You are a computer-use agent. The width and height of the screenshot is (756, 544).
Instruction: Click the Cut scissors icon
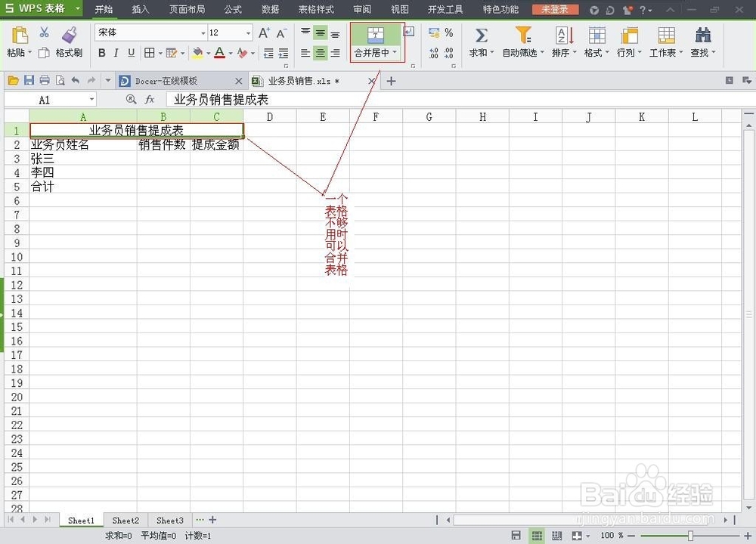44,32
